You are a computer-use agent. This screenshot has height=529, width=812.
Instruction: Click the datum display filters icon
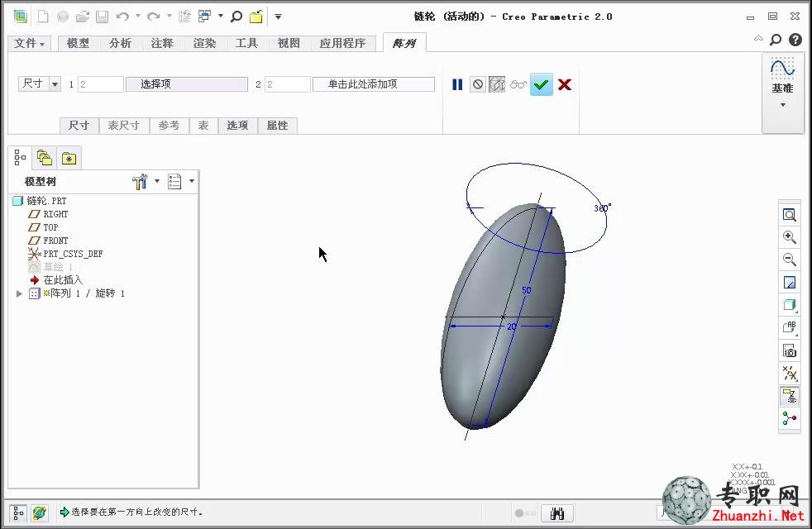789,373
